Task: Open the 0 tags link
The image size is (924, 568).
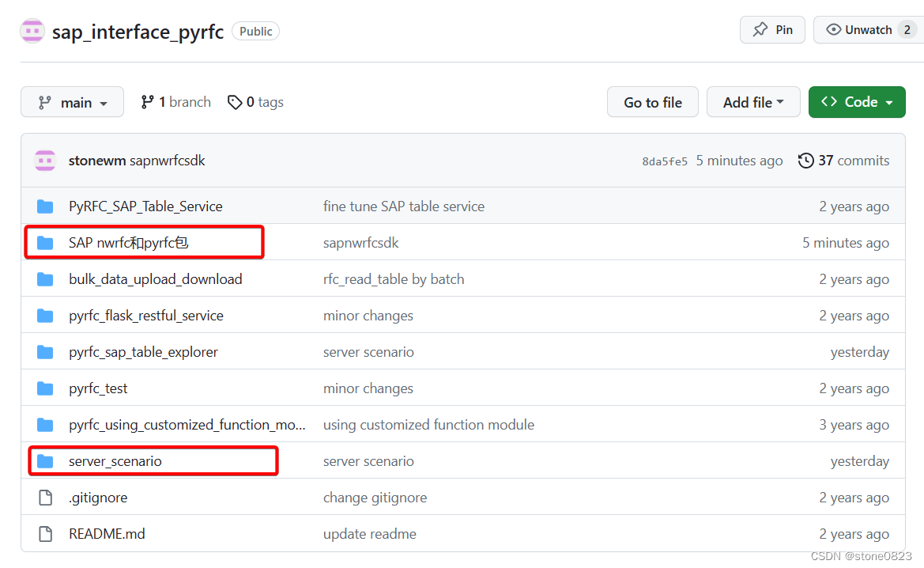Action: (256, 102)
